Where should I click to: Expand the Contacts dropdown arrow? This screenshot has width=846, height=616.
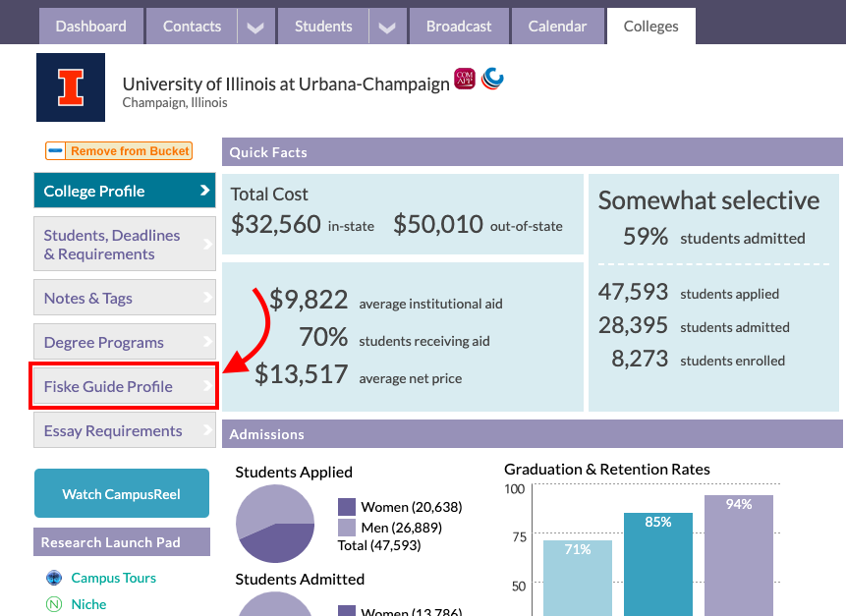pyautogui.click(x=255, y=27)
